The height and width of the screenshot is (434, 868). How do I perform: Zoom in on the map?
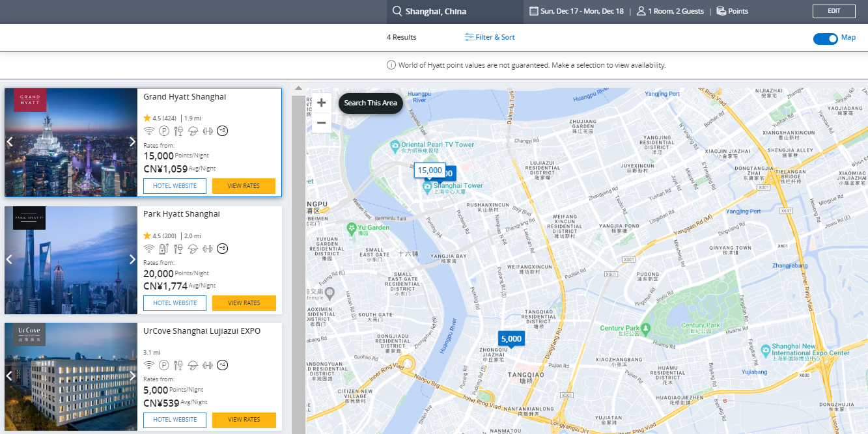tap(321, 103)
